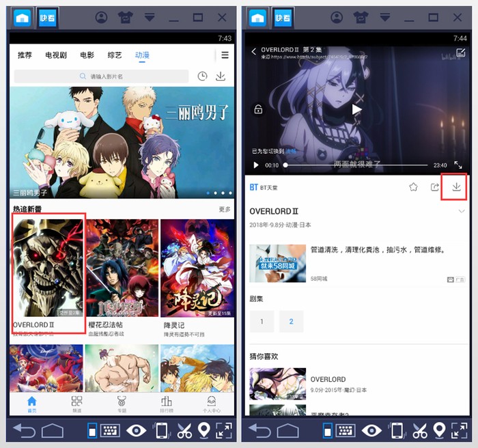Favorite the video with star icon
This screenshot has height=448, width=478.
point(413,186)
